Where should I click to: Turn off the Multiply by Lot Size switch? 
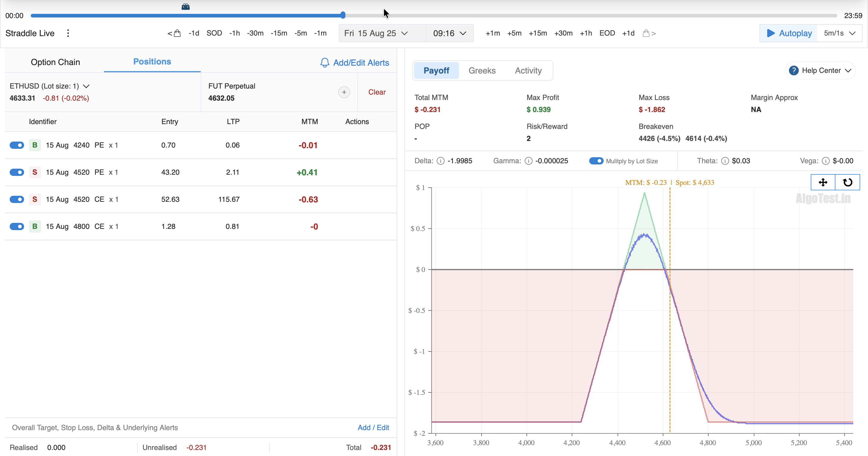(596, 161)
